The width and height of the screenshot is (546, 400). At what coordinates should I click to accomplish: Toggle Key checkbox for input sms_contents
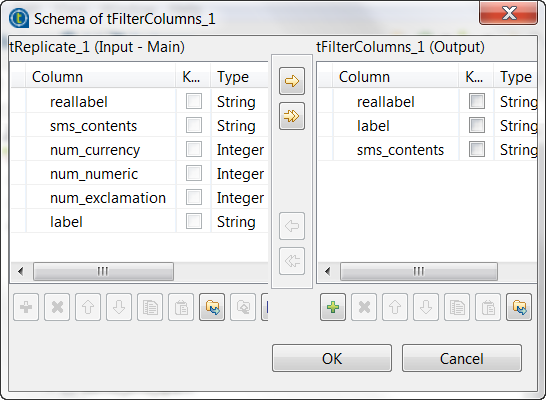pos(194,126)
